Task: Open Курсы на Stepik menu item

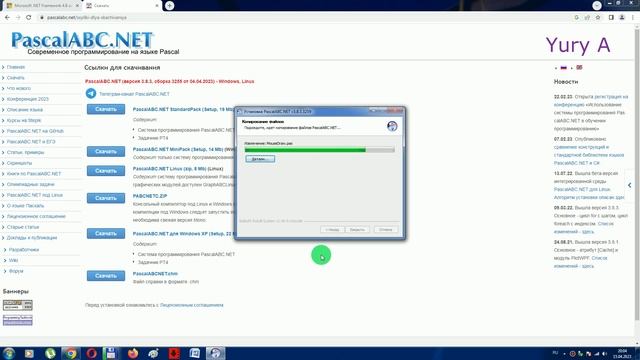Action: click(24, 120)
